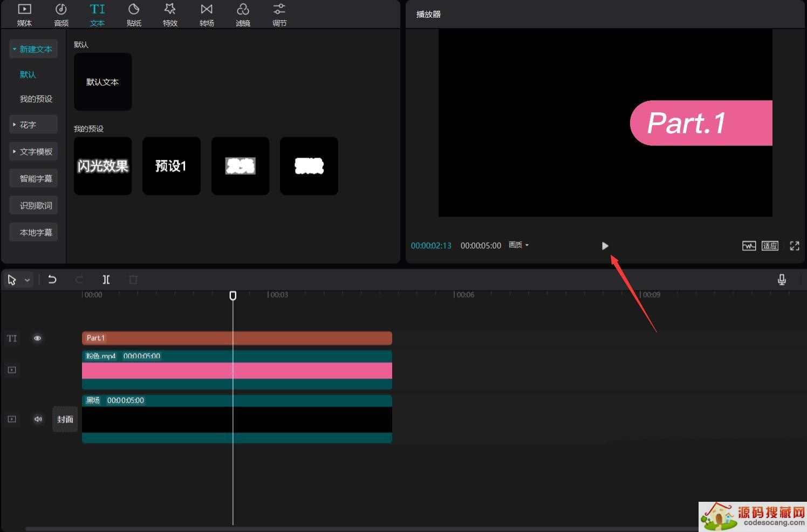Expand the 花字 category
The image size is (807, 532).
tap(33, 125)
